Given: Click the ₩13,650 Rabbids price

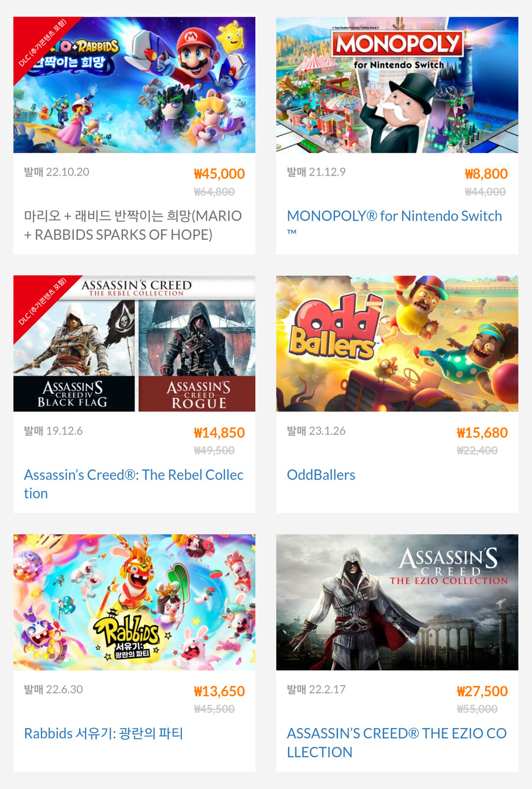Looking at the screenshot, I should pos(219,691).
